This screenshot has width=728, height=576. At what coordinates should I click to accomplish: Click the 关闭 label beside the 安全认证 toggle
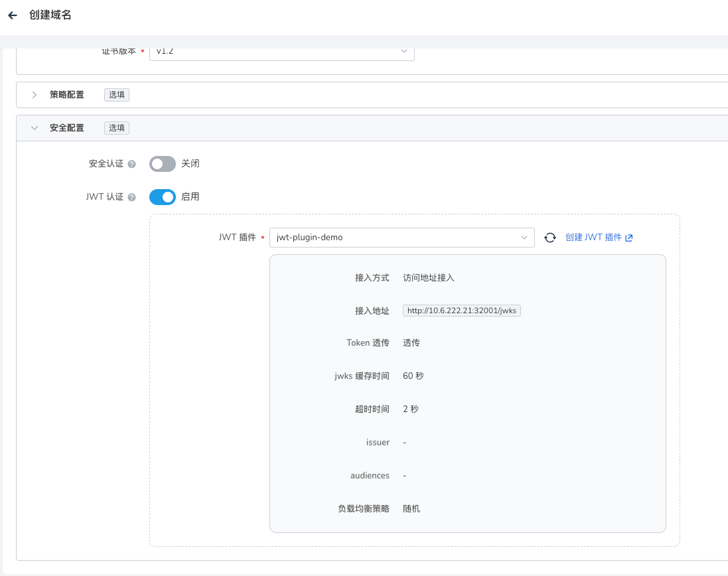tap(190, 164)
